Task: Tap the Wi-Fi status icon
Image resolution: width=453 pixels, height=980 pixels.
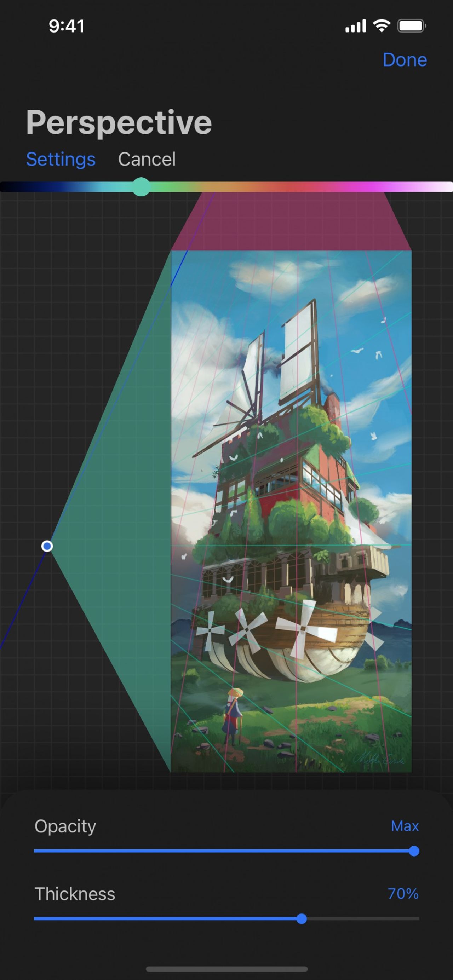Action: pyautogui.click(x=382, y=26)
